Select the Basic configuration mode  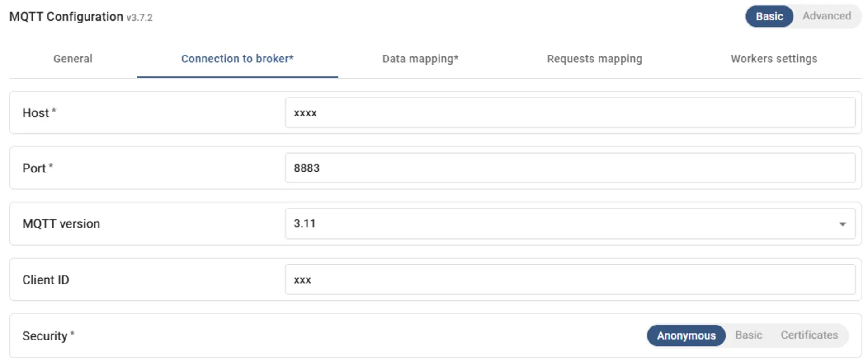(769, 16)
